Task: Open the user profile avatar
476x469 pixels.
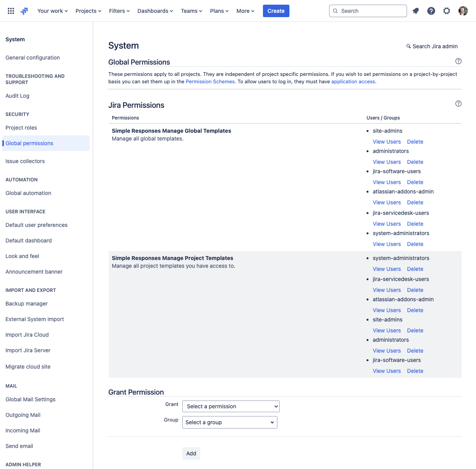Action: (x=463, y=11)
